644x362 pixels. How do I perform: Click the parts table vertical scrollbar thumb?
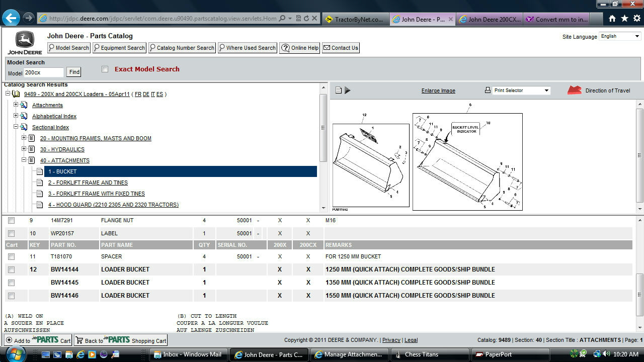click(x=640, y=295)
